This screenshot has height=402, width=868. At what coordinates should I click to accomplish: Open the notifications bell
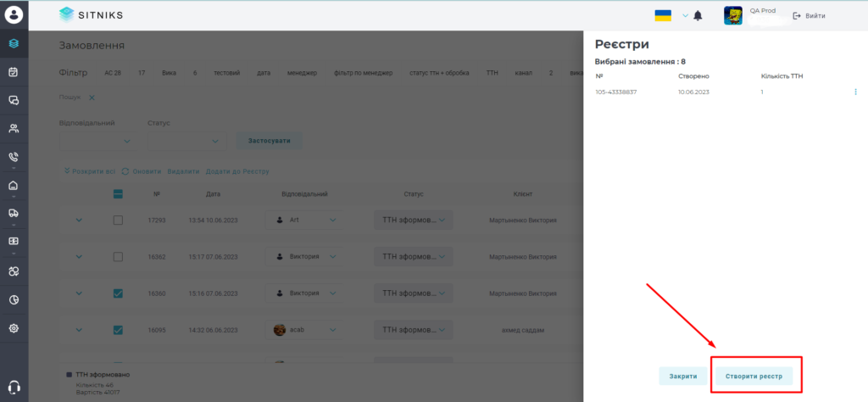[698, 15]
